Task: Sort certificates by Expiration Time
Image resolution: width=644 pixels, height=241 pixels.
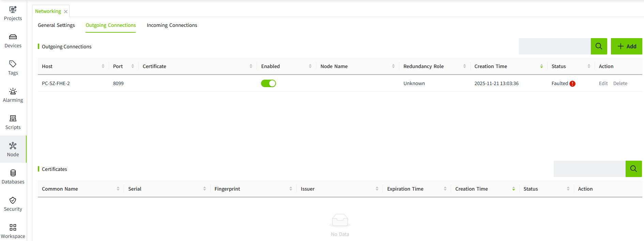Action: coord(445,189)
